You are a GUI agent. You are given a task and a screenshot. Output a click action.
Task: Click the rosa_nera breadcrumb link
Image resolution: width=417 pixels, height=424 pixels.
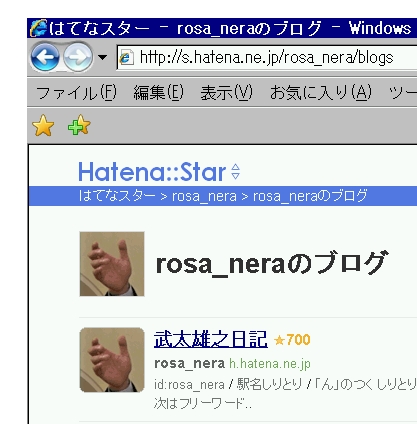[x=204, y=196]
